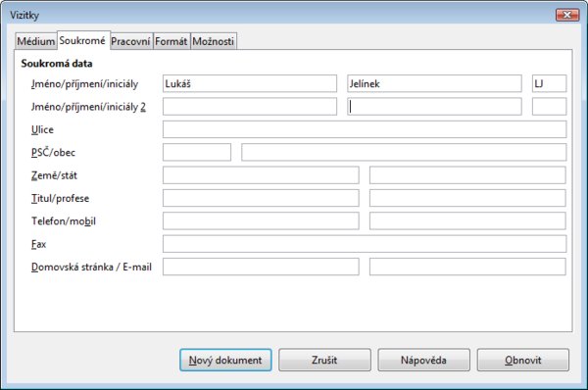Focus the Fax input field

365,244
